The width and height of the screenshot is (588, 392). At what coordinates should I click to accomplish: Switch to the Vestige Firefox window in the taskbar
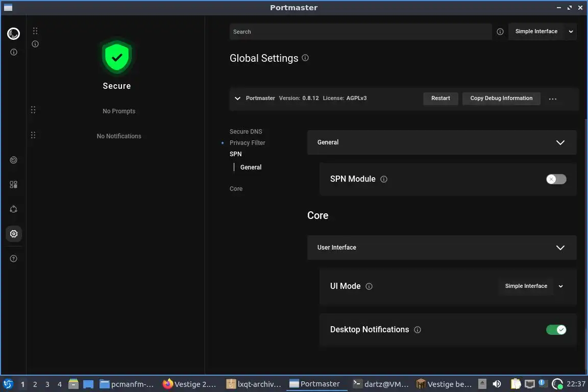click(x=190, y=384)
